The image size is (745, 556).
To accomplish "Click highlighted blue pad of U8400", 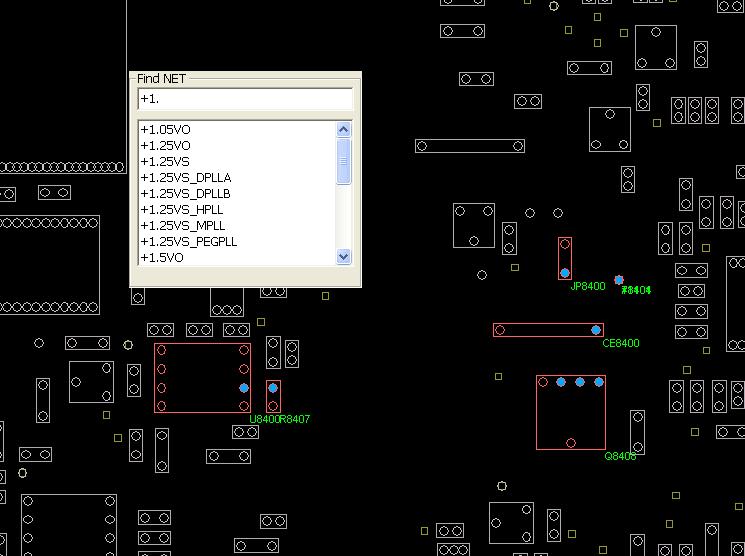I will 244,388.
